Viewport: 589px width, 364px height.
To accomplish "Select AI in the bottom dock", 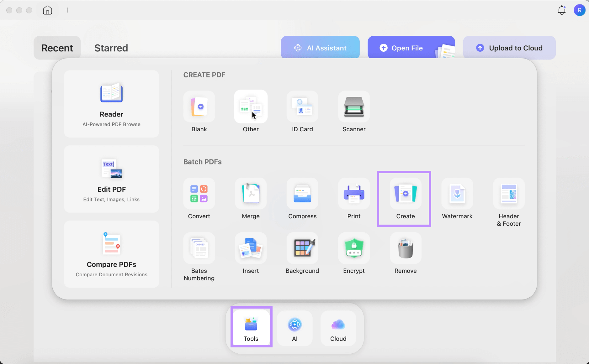I will tap(294, 328).
